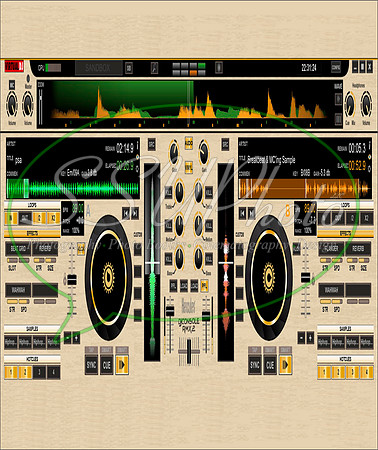Click deck B song overview waveform
Screen dimensions: 378x450
point(305,189)
